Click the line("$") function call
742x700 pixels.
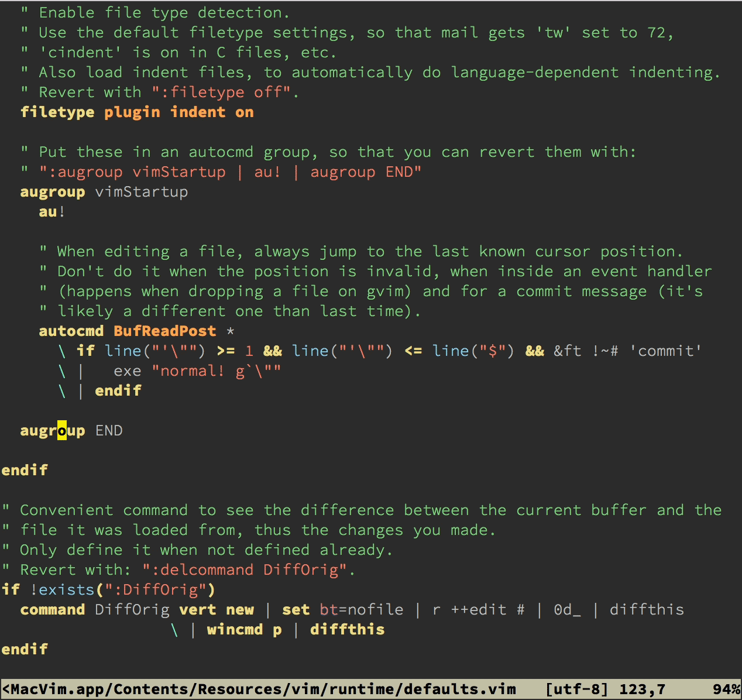pyautogui.click(x=473, y=351)
